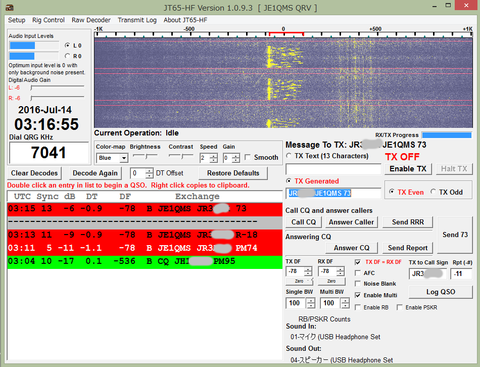Click the Decode Again button
This screenshot has width=480, height=367.
point(95,173)
